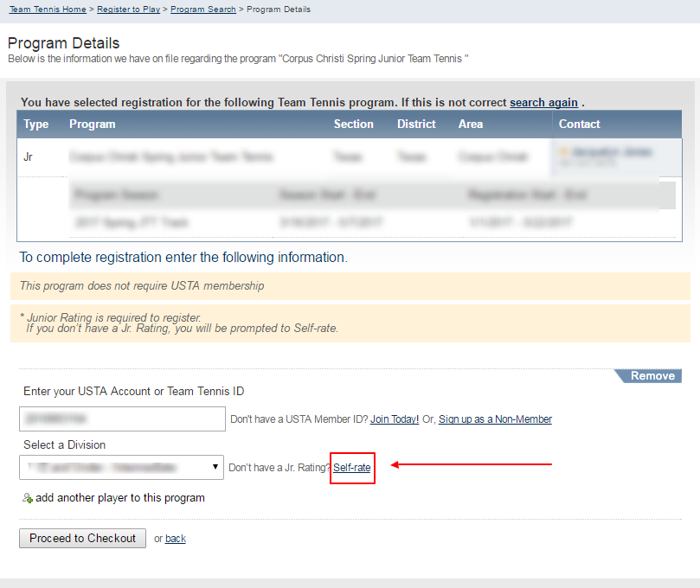Click the add player icon
The image size is (700, 588).
(28, 498)
